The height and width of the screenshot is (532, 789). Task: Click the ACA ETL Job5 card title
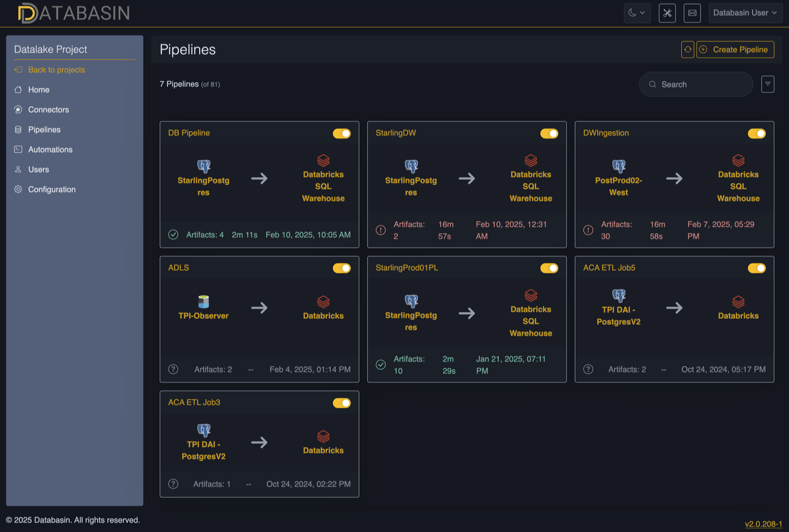click(x=609, y=268)
